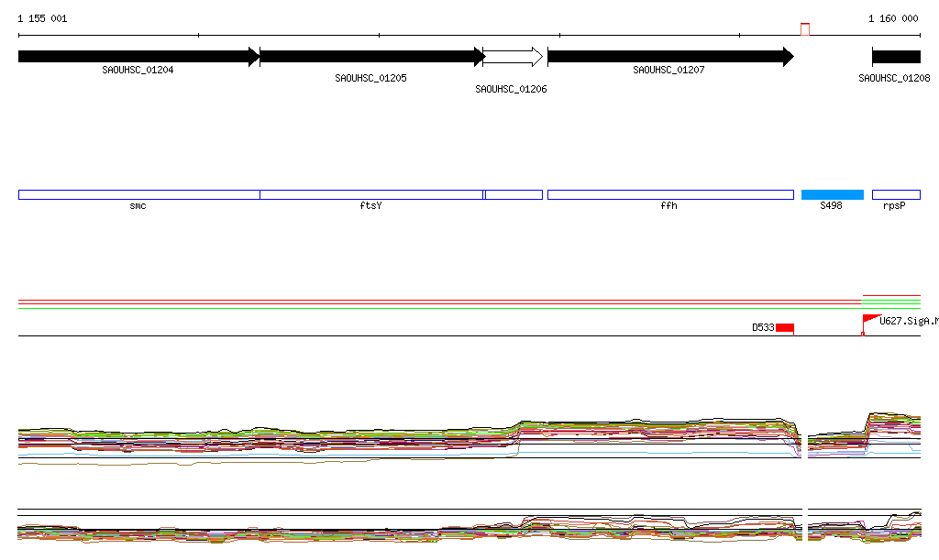This screenshot has height=560, width=939.
Task: Select the SAOUHSC_01205 gene arrow
Action: coord(371,57)
